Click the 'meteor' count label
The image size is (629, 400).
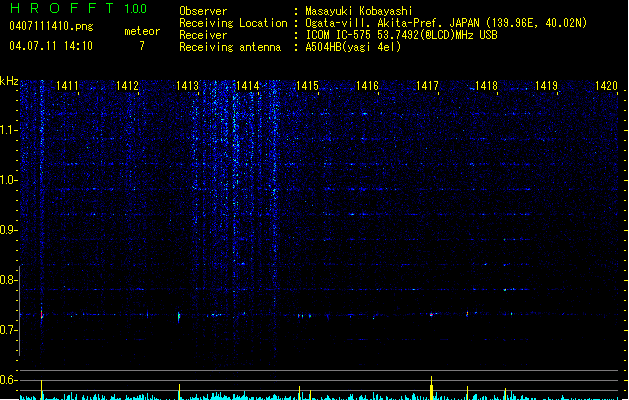coord(142,31)
